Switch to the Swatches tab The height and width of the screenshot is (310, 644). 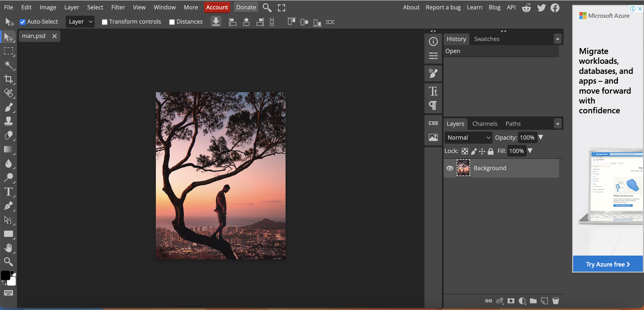coord(487,39)
